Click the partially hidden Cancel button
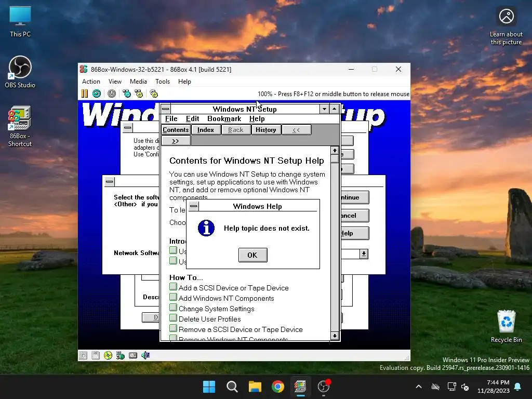Image resolution: width=532 pixels, height=399 pixels. 354,216
